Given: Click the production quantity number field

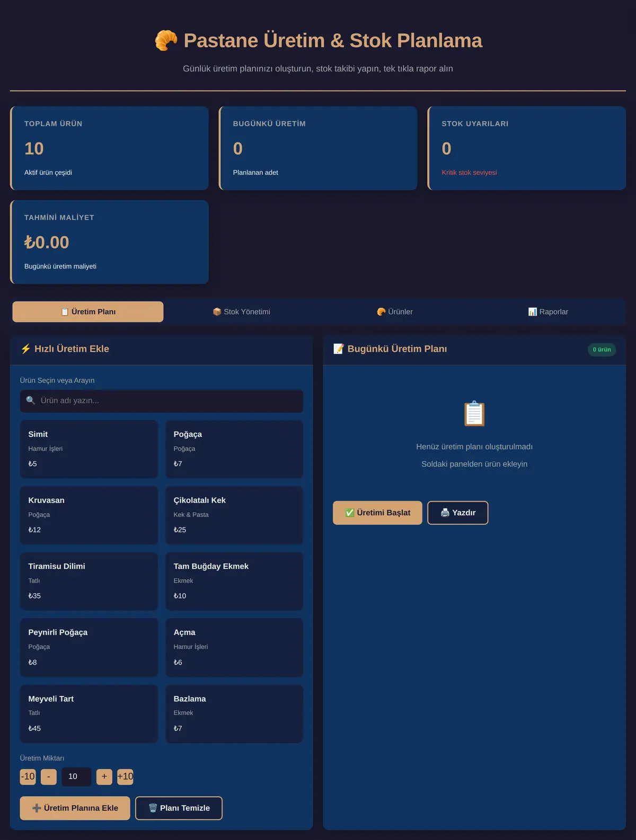Looking at the screenshot, I should pyautogui.click(x=76, y=776).
